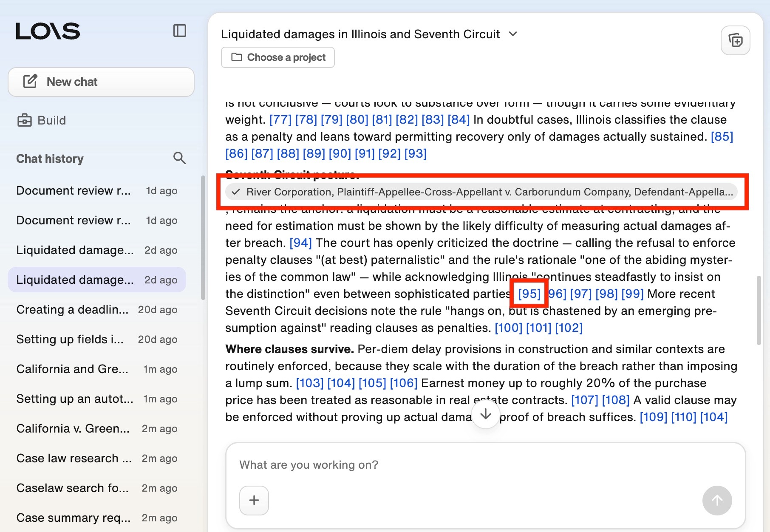Image resolution: width=770 pixels, height=532 pixels.
Task: Open California v. Green... chat
Action: coord(97,429)
